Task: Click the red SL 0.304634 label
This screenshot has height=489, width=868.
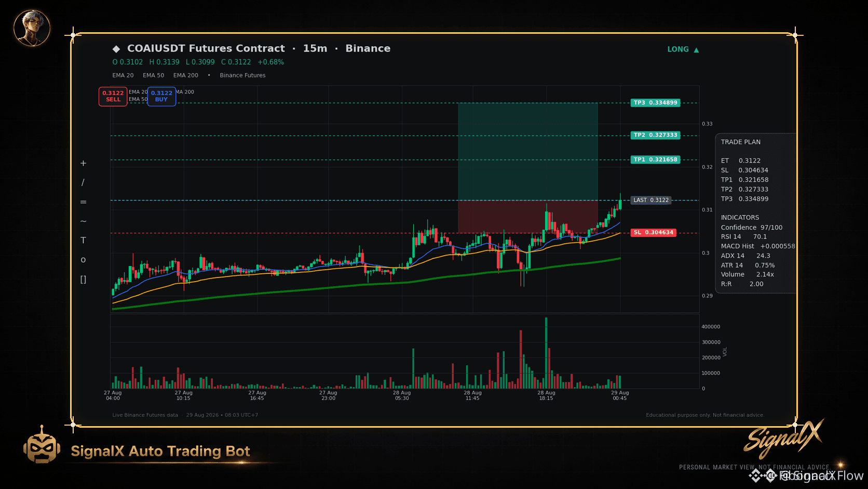Action: pos(654,232)
